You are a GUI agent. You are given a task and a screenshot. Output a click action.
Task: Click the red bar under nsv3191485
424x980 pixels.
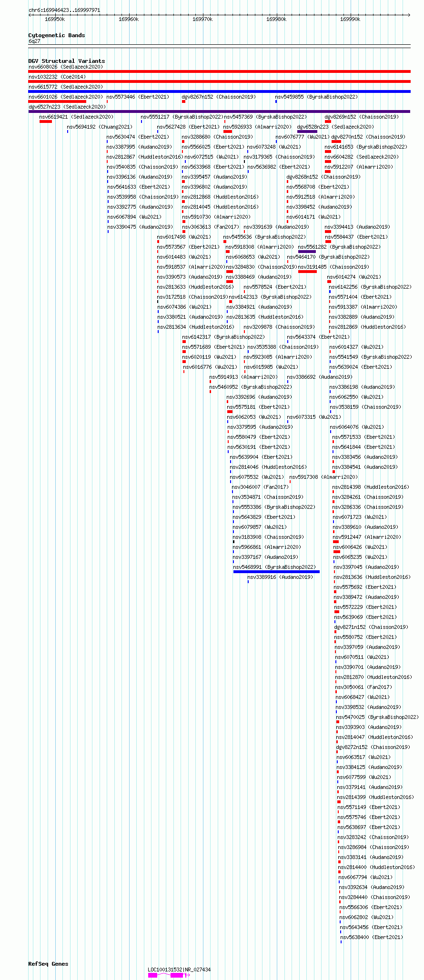click(307, 272)
